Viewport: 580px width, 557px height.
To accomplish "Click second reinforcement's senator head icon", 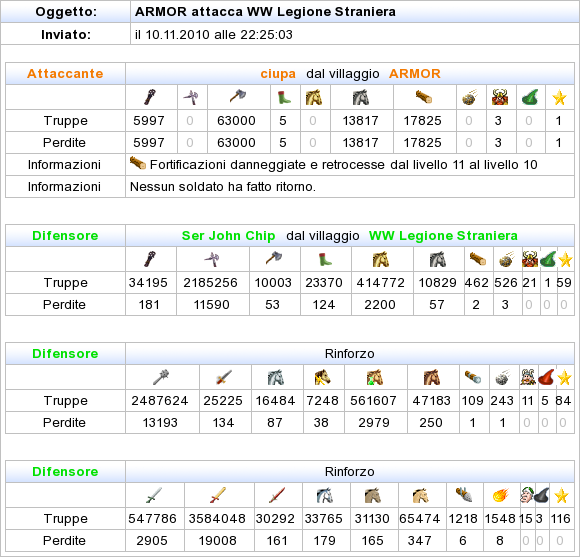I will [x=526, y=495].
